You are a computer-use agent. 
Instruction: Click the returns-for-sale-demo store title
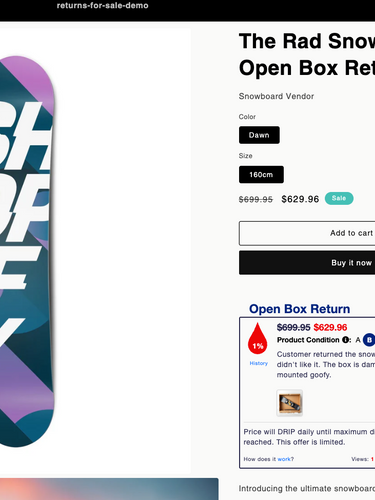coord(103,5)
